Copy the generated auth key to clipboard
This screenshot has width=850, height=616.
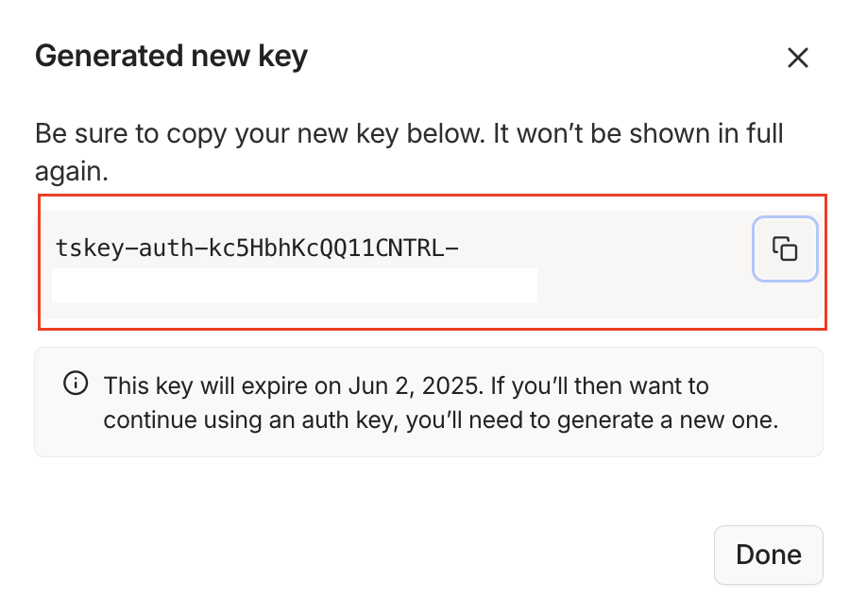[x=785, y=248]
